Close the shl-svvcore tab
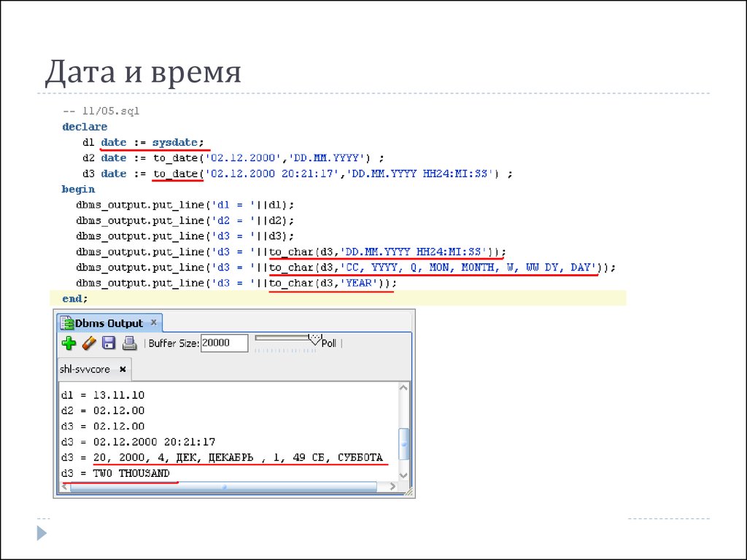 click(x=123, y=369)
